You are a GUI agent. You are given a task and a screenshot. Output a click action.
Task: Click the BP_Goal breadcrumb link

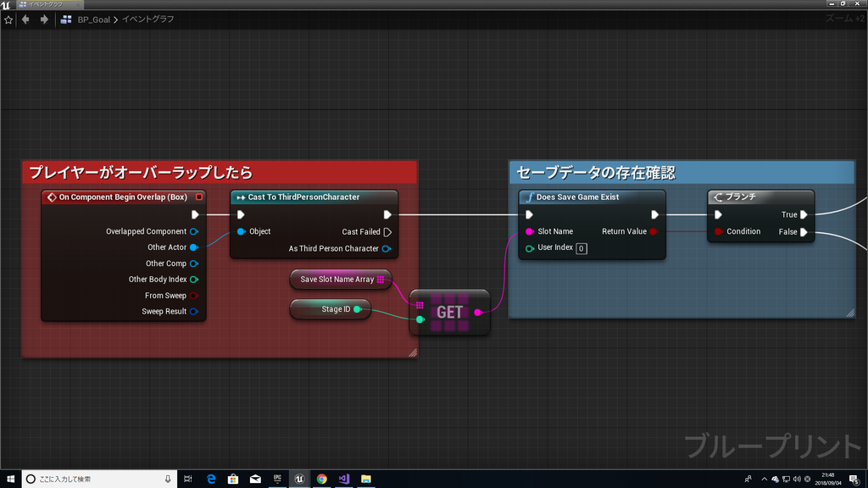[93, 19]
